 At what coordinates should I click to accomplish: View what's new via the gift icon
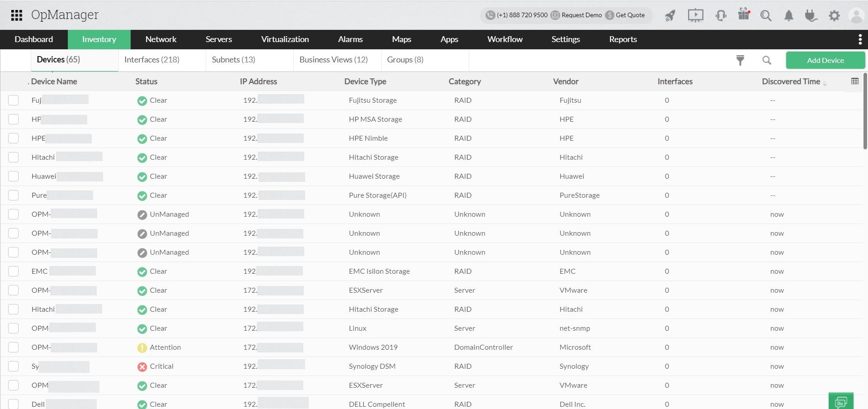click(x=743, y=14)
